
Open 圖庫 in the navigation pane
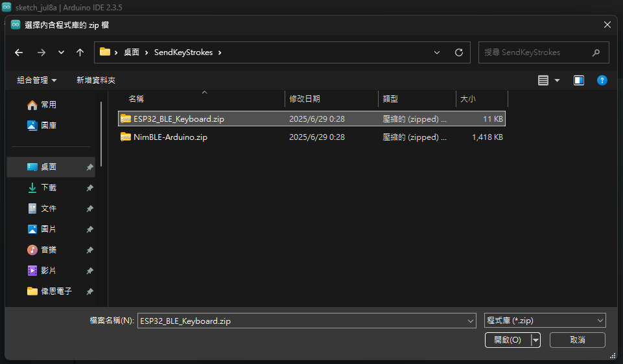coord(49,126)
